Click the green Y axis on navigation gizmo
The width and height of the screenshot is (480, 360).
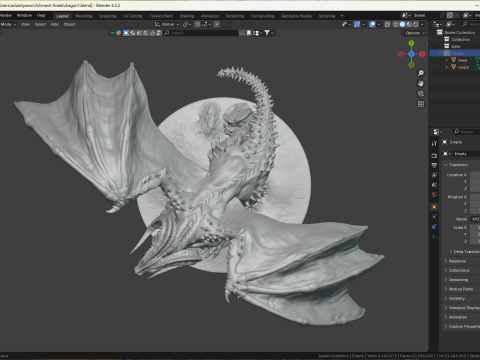(411, 43)
